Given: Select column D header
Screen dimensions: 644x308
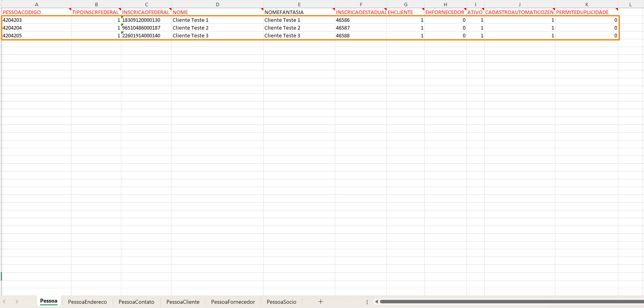Looking at the screenshot, I should click(x=217, y=4).
